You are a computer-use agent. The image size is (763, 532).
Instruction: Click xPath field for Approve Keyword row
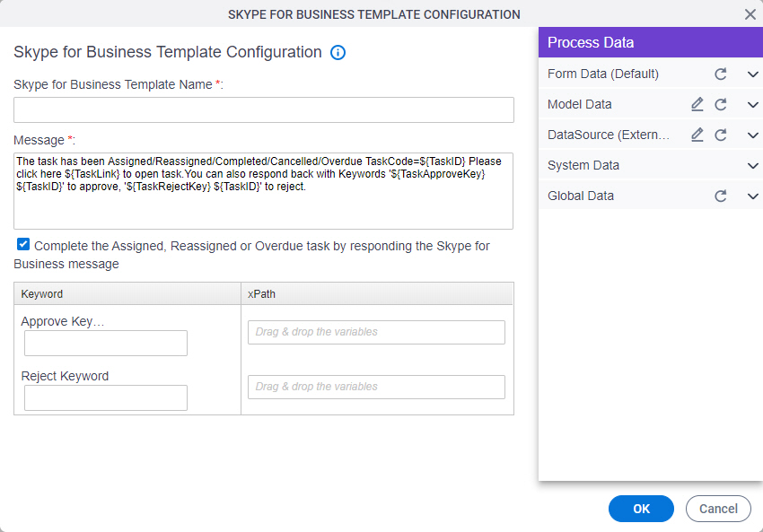(376, 332)
